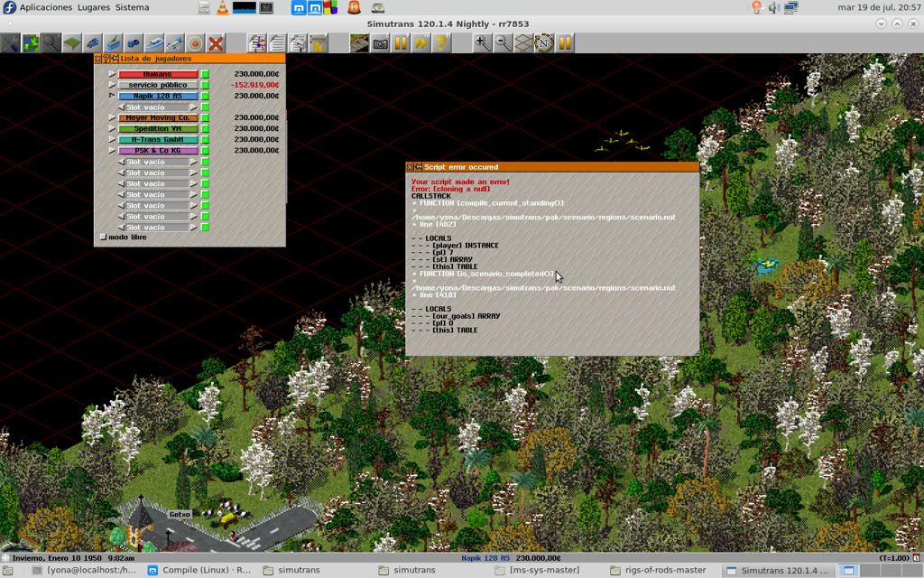
Task: Switch to PSK & Co KG with its arrow
Action: pos(112,151)
